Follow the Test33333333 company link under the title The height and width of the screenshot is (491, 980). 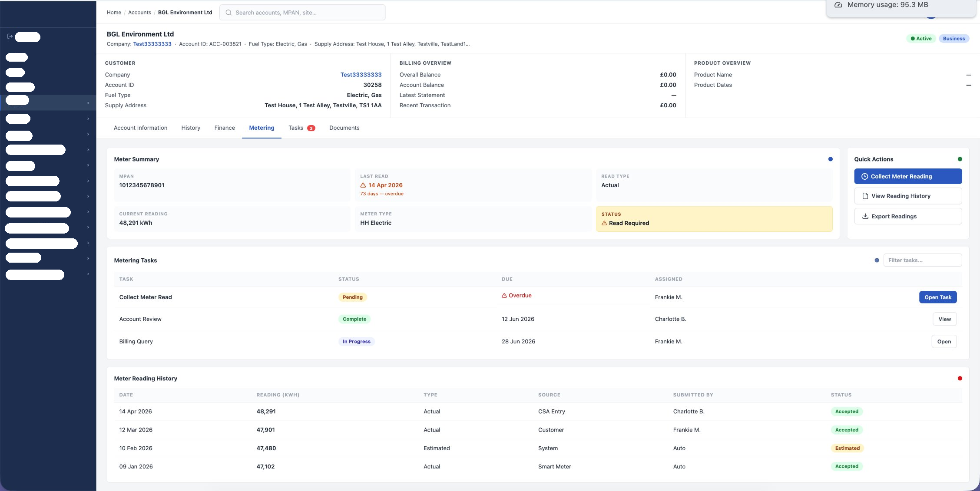tap(152, 44)
